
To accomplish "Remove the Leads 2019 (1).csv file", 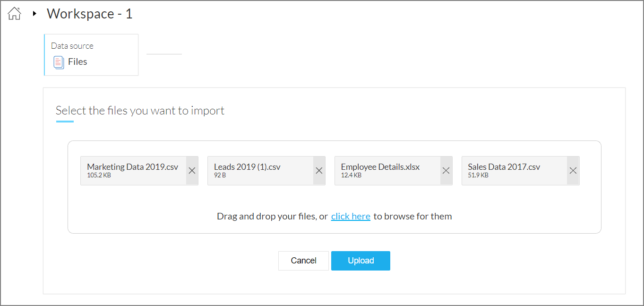I will click(x=319, y=171).
